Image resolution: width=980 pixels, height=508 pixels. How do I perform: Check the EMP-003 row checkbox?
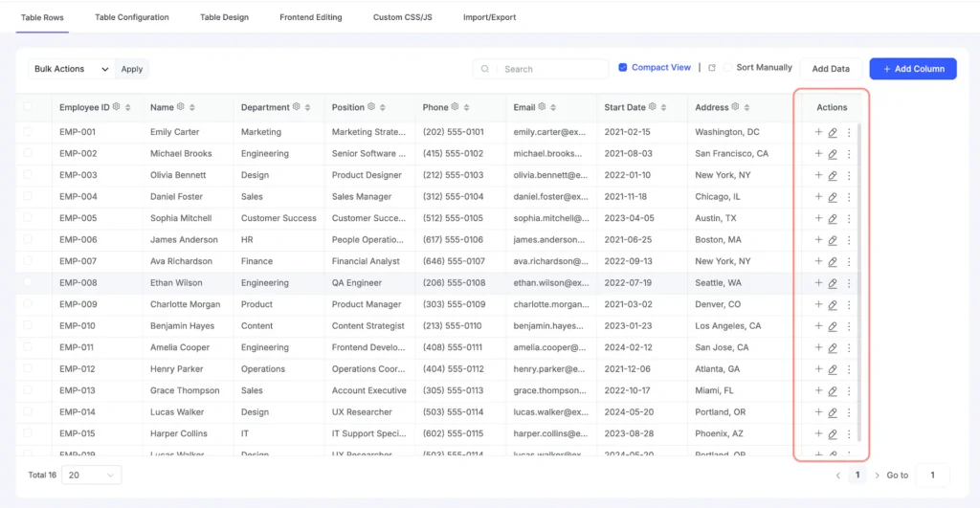coord(28,175)
